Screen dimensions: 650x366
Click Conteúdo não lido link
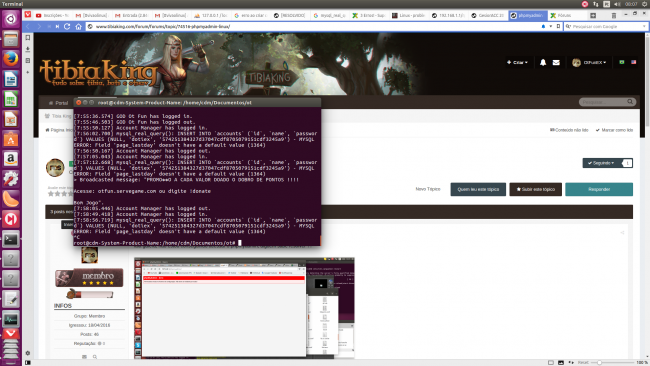pyautogui.click(x=569, y=130)
